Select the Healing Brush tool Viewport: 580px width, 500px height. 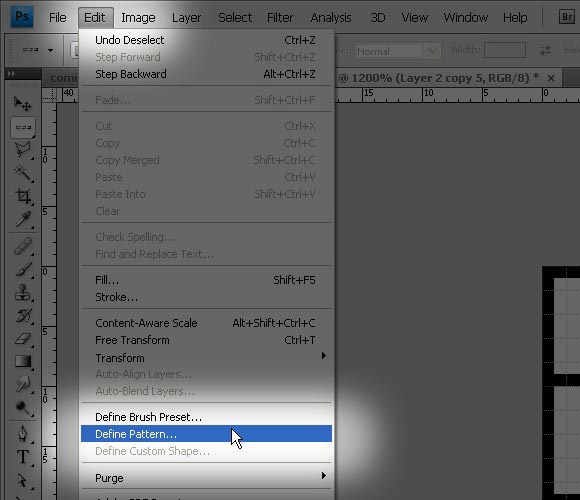(23, 246)
